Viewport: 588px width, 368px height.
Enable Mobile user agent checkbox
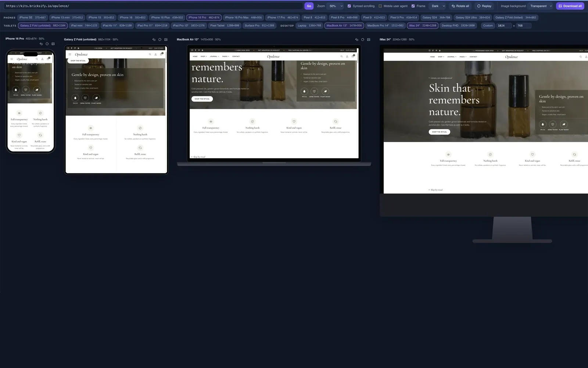pyautogui.click(x=380, y=6)
